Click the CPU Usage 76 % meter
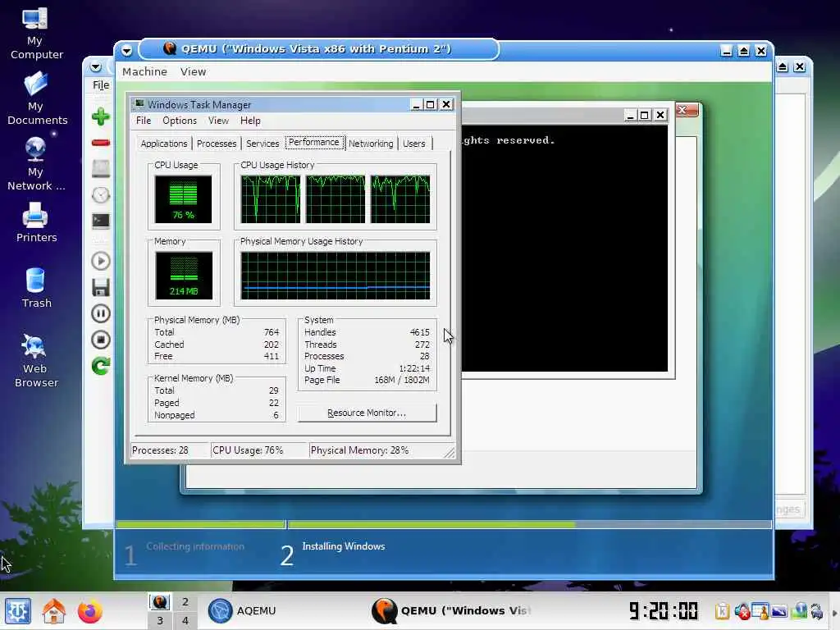The height and width of the screenshot is (630, 840). pyautogui.click(x=183, y=199)
